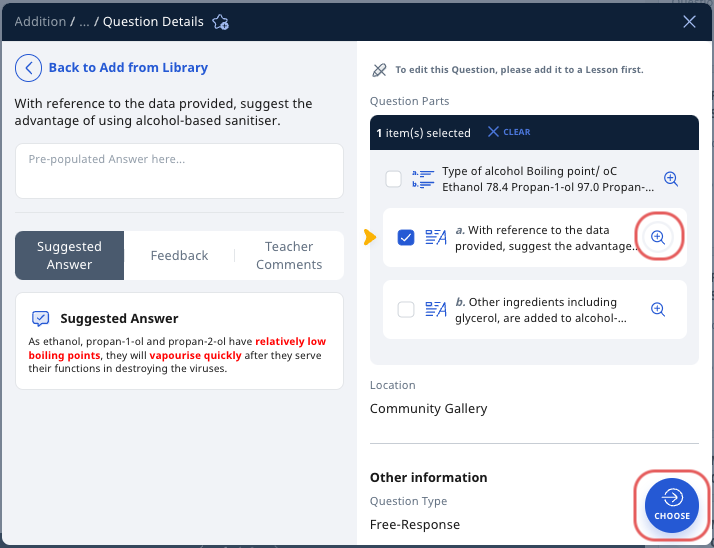Click the X icon next to CLEAR
Viewport: 714px width, 548px height.
coord(493,132)
